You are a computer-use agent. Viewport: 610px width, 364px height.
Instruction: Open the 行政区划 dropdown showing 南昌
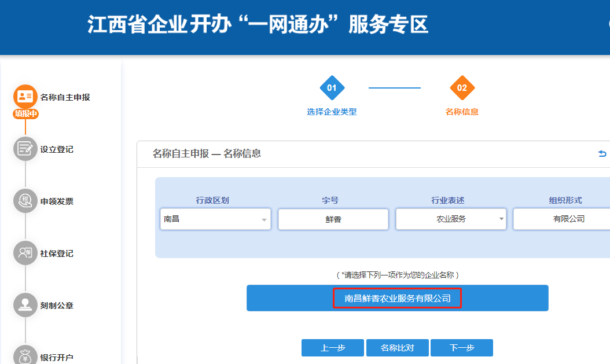coord(215,219)
